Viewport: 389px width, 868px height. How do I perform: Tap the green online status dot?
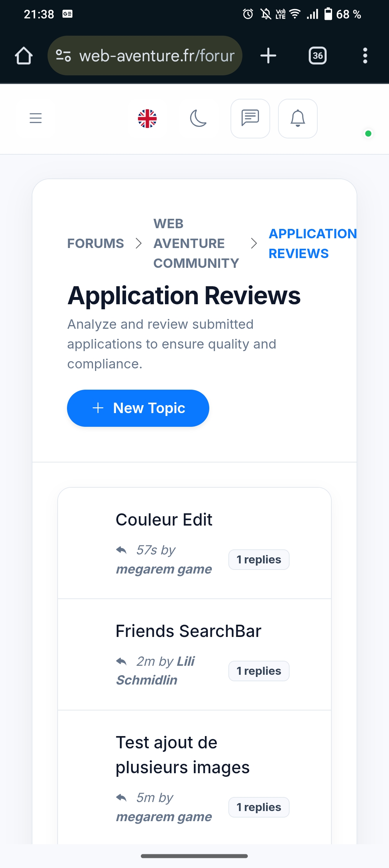(368, 134)
